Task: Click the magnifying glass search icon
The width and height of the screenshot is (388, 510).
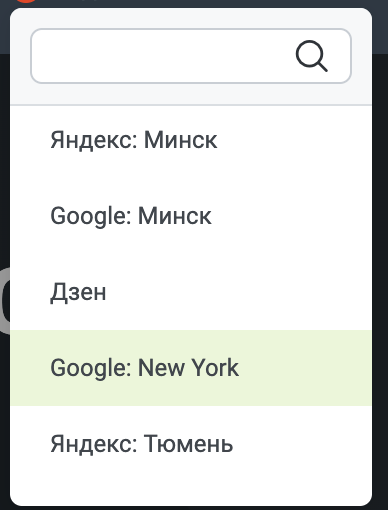Action: click(312, 56)
